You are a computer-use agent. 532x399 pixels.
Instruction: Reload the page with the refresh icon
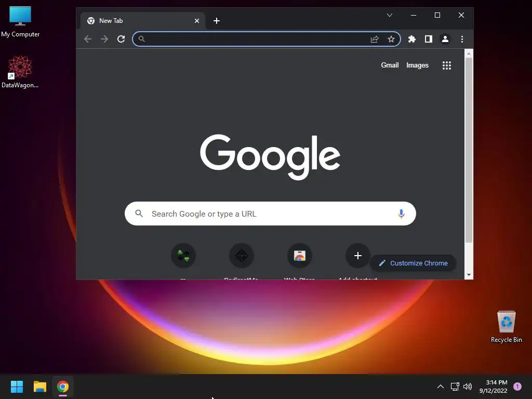pyautogui.click(x=121, y=39)
